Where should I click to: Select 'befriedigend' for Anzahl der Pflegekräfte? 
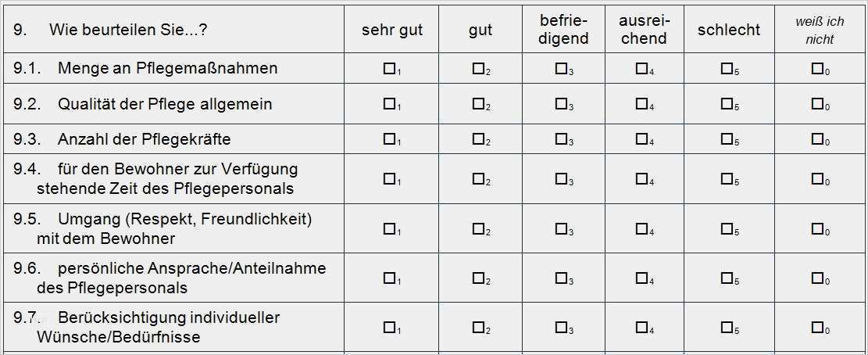[x=561, y=139]
